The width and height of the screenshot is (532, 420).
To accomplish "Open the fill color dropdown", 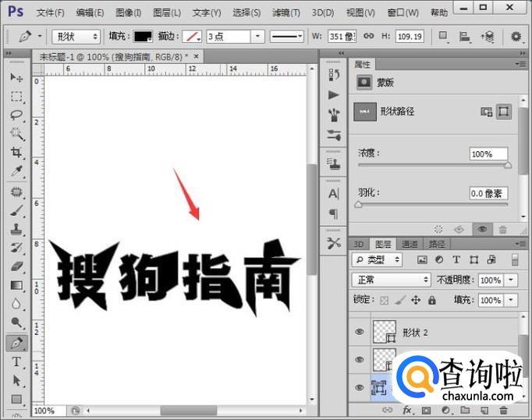I will pyautogui.click(x=143, y=37).
